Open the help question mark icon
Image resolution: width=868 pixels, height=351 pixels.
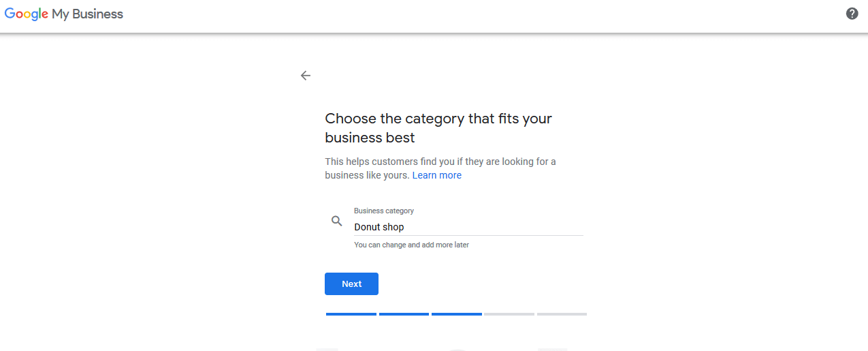[x=852, y=14]
